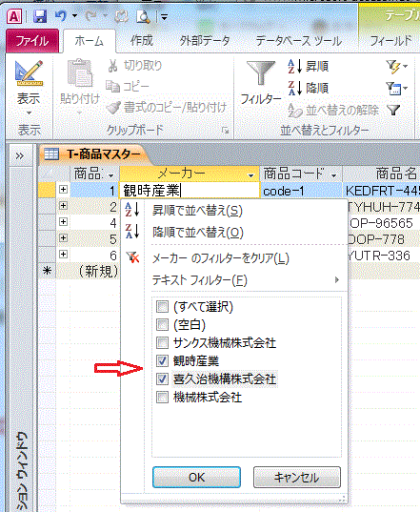Uncheck the 観時産業 checkbox

click(162, 360)
